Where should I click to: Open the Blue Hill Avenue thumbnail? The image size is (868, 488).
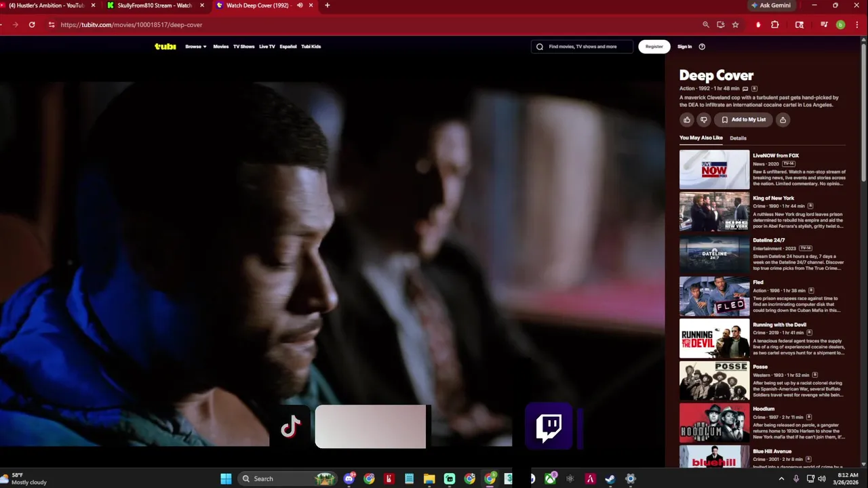(715, 456)
